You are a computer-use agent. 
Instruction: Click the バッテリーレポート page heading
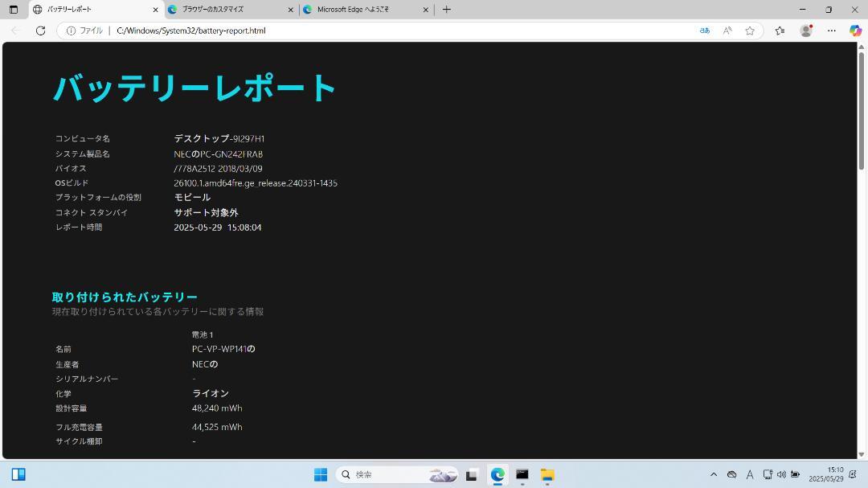194,88
